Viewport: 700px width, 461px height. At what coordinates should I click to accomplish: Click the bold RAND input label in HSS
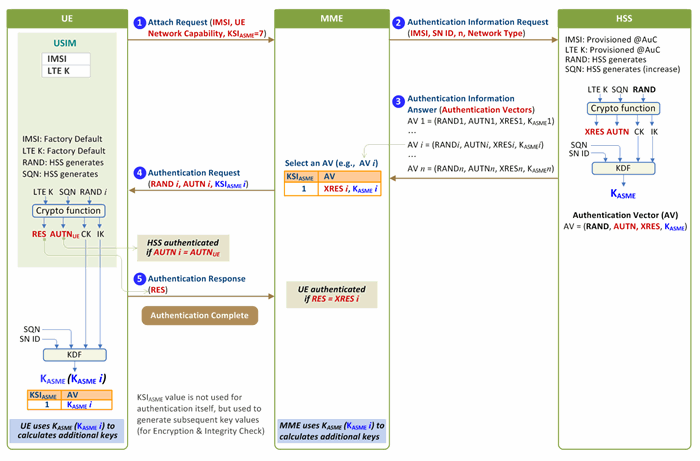(x=644, y=90)
